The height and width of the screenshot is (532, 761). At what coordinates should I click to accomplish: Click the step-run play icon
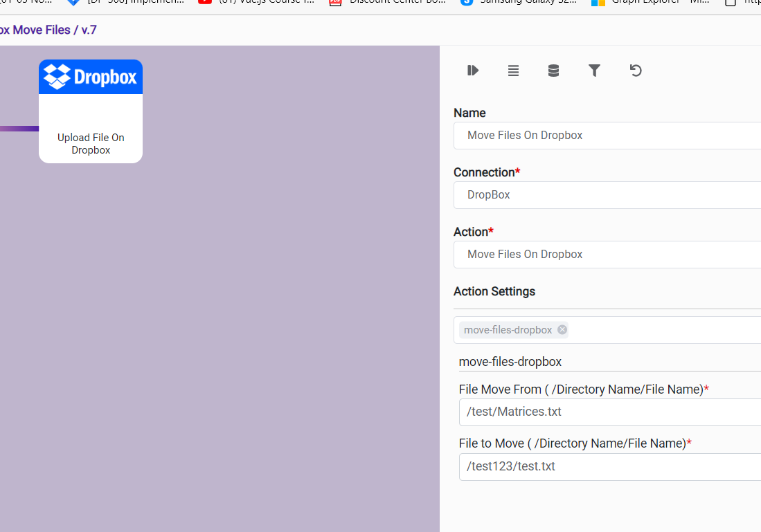coord(473,71)
